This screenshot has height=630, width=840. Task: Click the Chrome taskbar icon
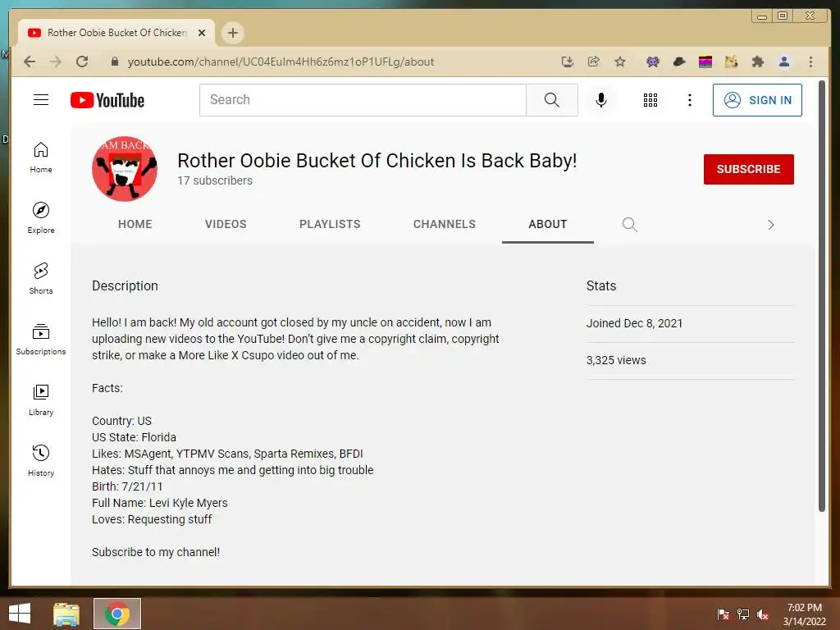[x=117, y=614]
